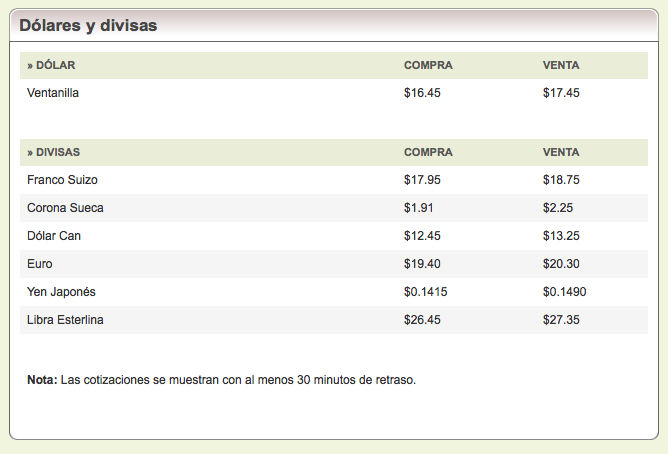Click Ventanilla sell price $17.45
Screen dimensions: 668x454
[x=561, y=93]
